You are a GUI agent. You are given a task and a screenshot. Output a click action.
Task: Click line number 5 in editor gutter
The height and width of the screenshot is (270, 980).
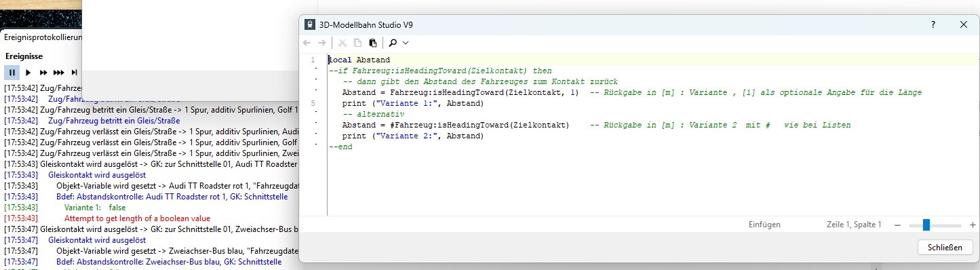(313, 103)
